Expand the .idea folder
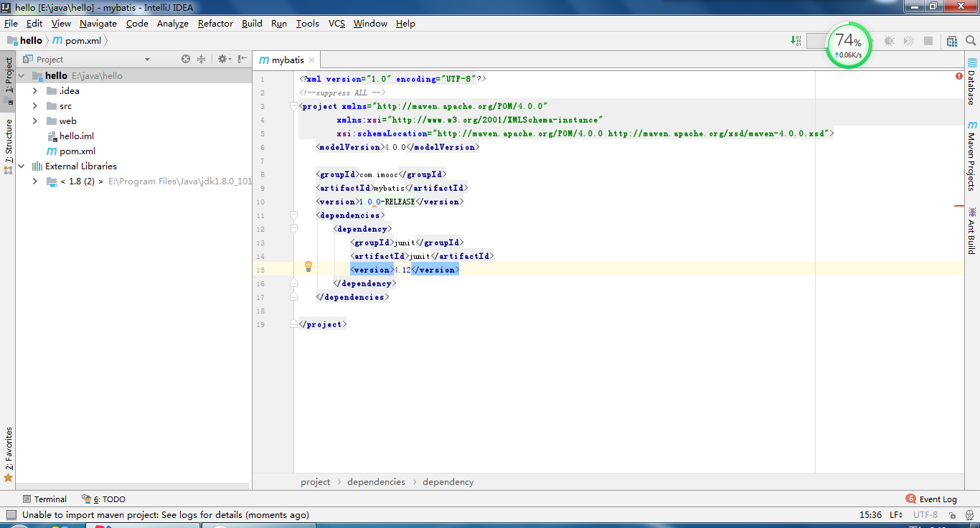The width and height of the screenshot is (980, 528). [35, 91]
